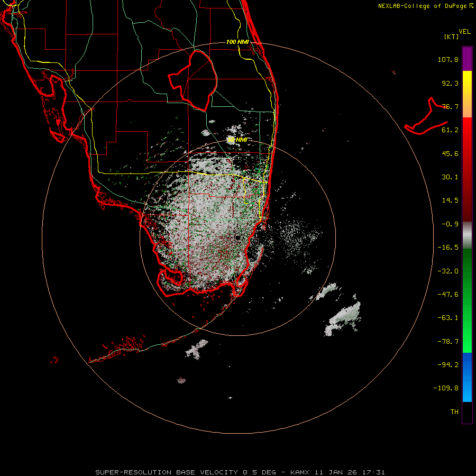Click the TH threshold label
This screenshot has width=476, height=476.
[454, 411]
